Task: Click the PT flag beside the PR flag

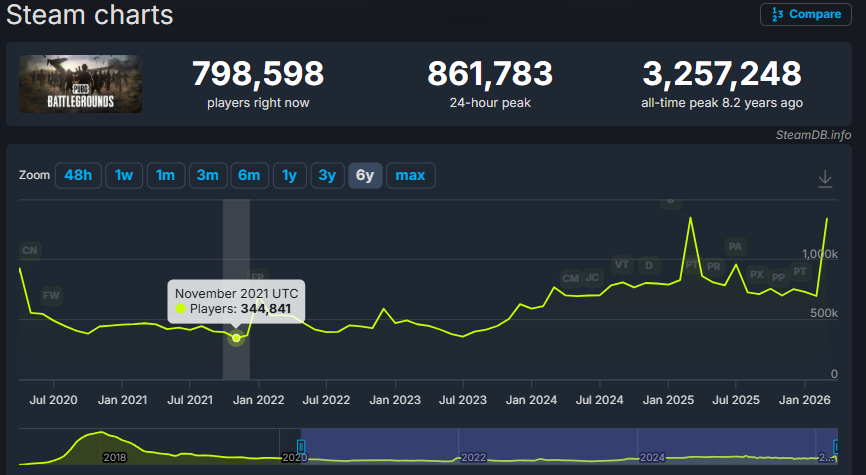Action: tap(692, 265)
